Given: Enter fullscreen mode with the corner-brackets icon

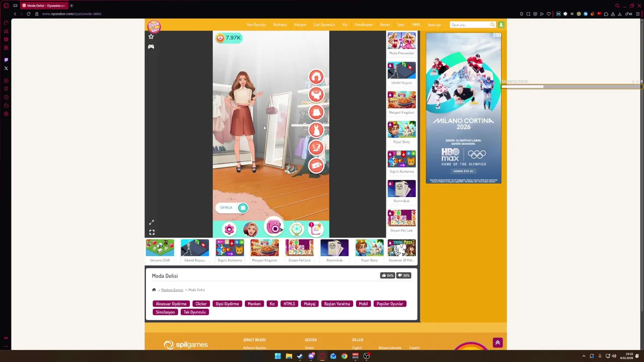Looking at the screenshot, I should [151, 232].
